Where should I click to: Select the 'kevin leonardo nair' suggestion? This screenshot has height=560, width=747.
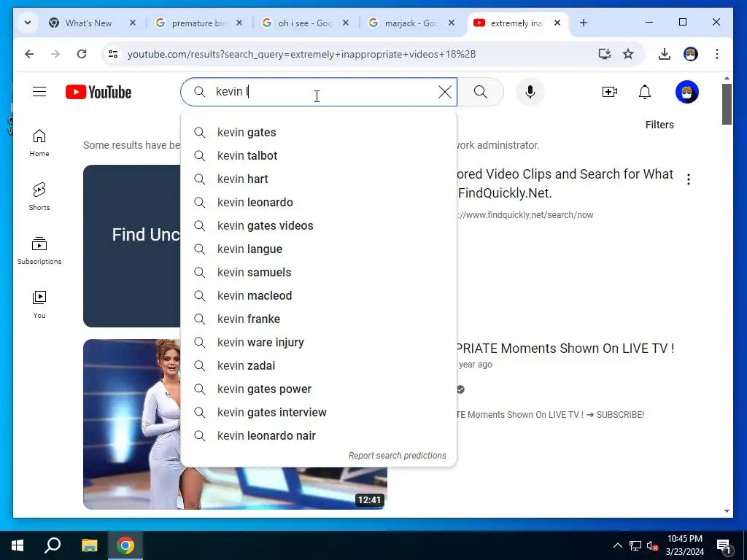tap(319, 436)
